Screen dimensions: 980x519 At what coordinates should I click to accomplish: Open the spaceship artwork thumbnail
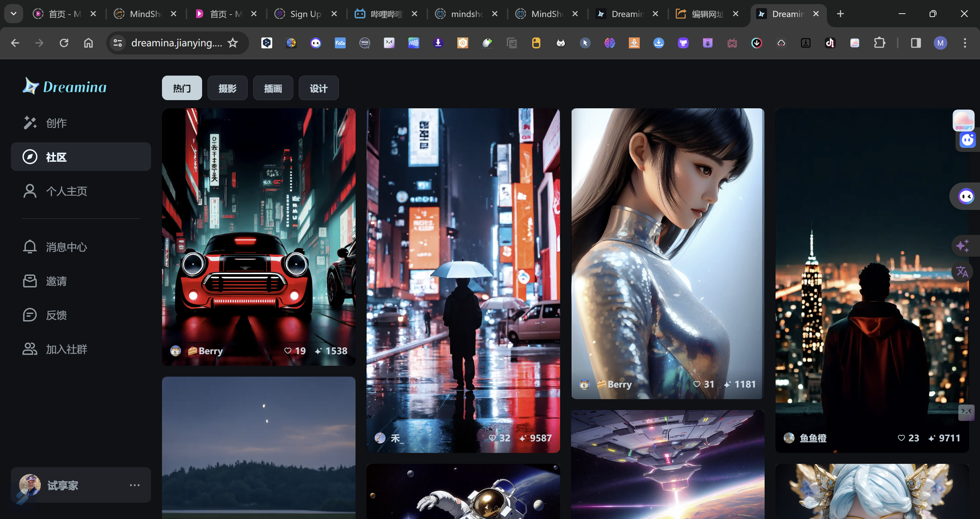click(x=668, y=465)
